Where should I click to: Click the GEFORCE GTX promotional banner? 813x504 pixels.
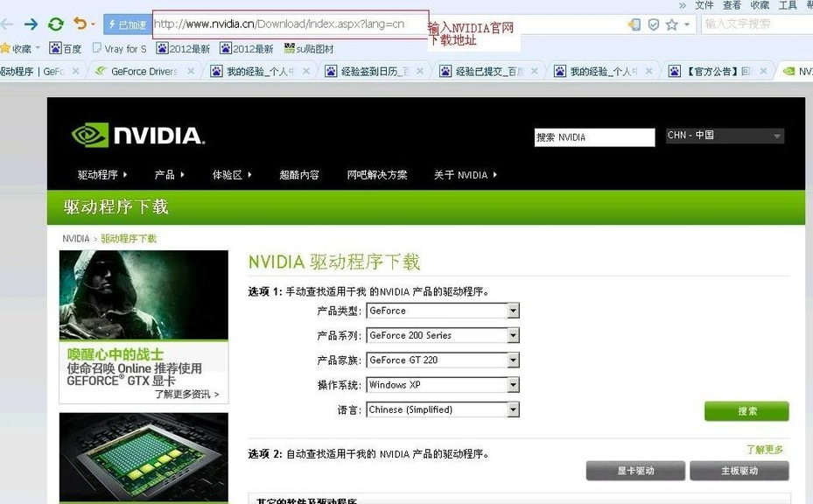[143, 324]
